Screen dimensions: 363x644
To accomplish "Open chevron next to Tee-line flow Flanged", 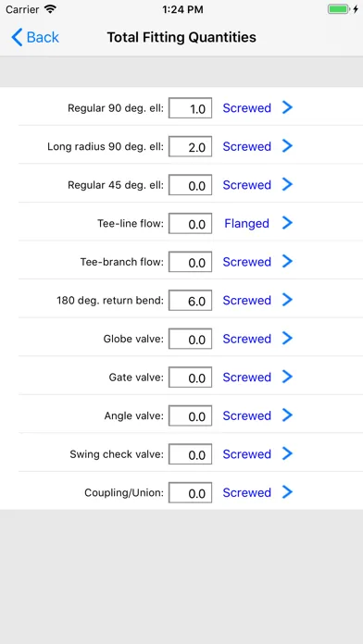I will point(287,223).
